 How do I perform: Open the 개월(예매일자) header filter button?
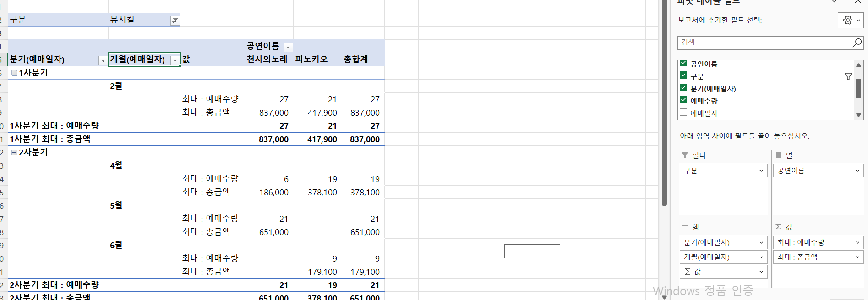pyautogui.click(x=175, y=60)
